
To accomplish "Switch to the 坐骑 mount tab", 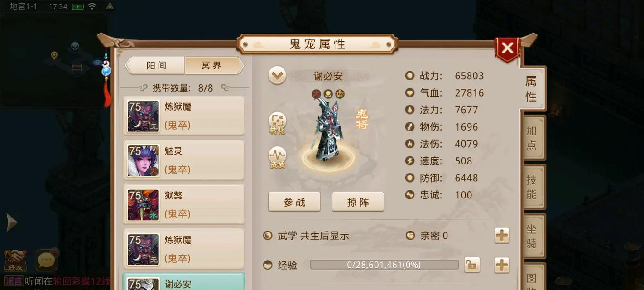I will coord(533,236).
